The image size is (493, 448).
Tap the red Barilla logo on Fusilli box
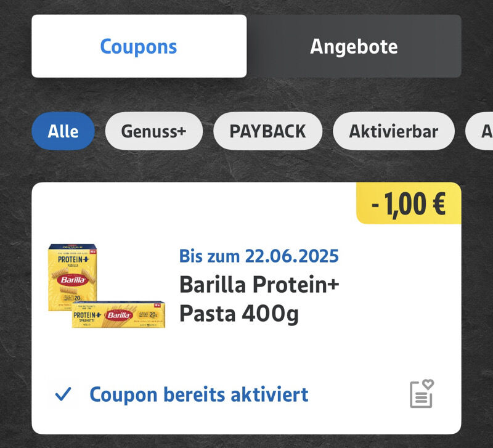(x=73, y=280)
